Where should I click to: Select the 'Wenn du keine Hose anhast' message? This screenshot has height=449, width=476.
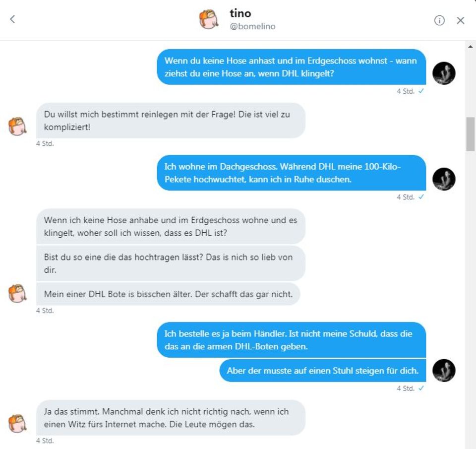291,67
